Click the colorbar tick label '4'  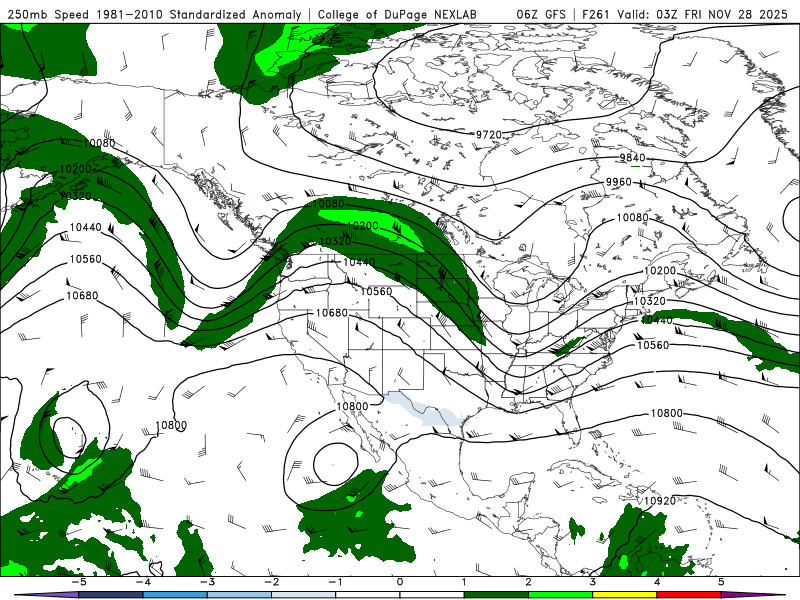click(657, 582)
